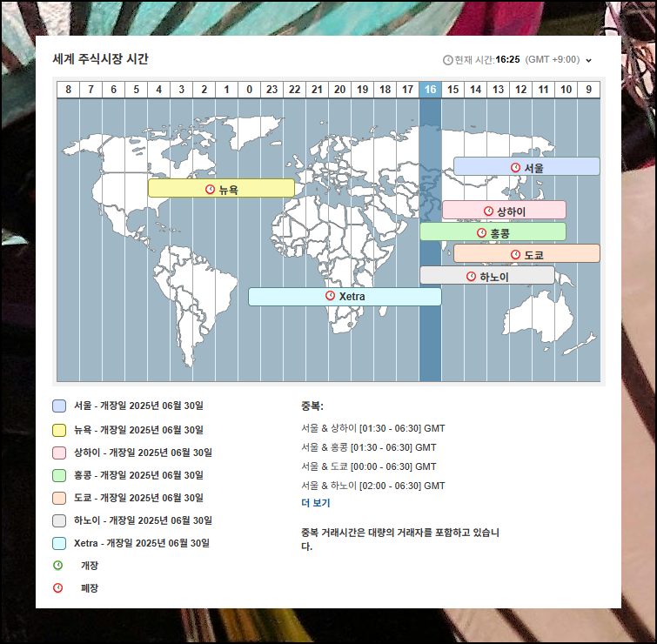The image size is (657, 644).
Task: Click the 서울 market bar on the map
Action: 526,166
